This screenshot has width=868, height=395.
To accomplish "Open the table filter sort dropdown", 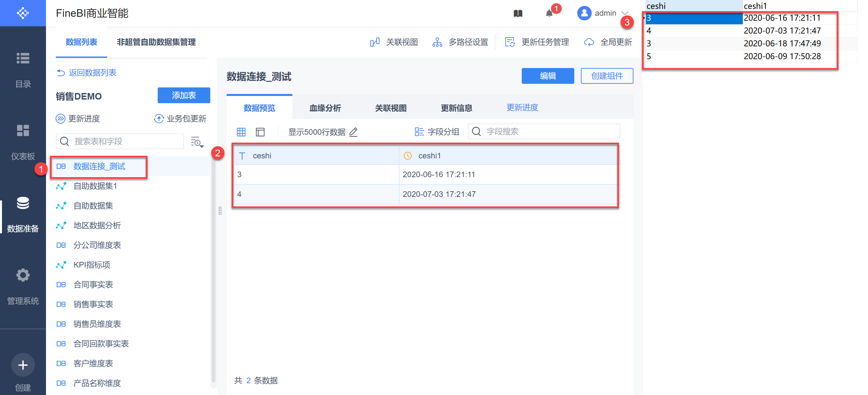I will click(x=197, y=142).
